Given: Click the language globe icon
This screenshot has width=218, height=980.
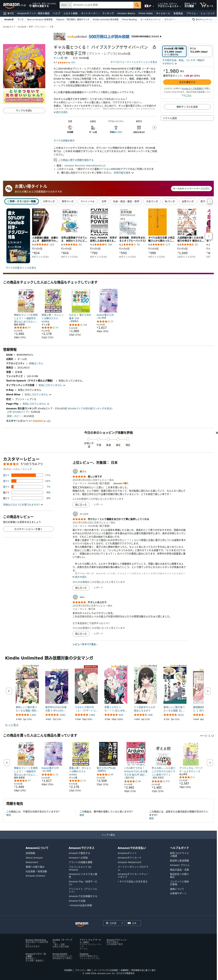Looking at the screenshot, I should [70, 127].
